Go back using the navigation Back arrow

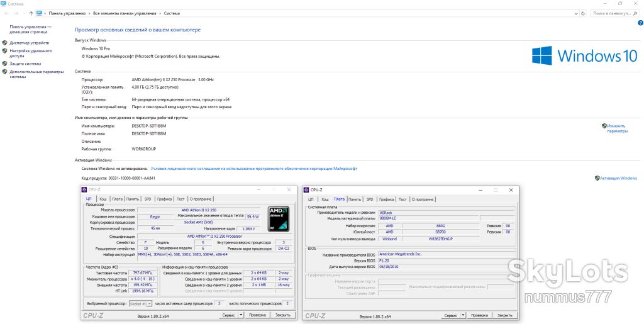[x=6, y=14]
